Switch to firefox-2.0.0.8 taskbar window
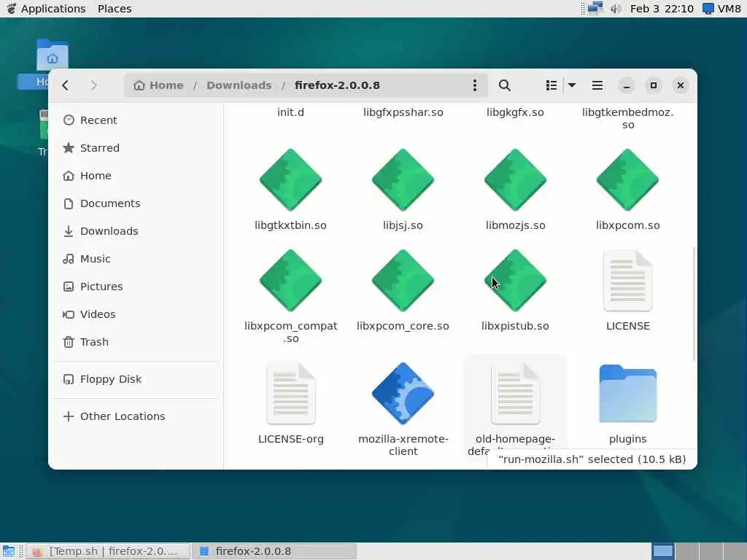 [274, 551]
